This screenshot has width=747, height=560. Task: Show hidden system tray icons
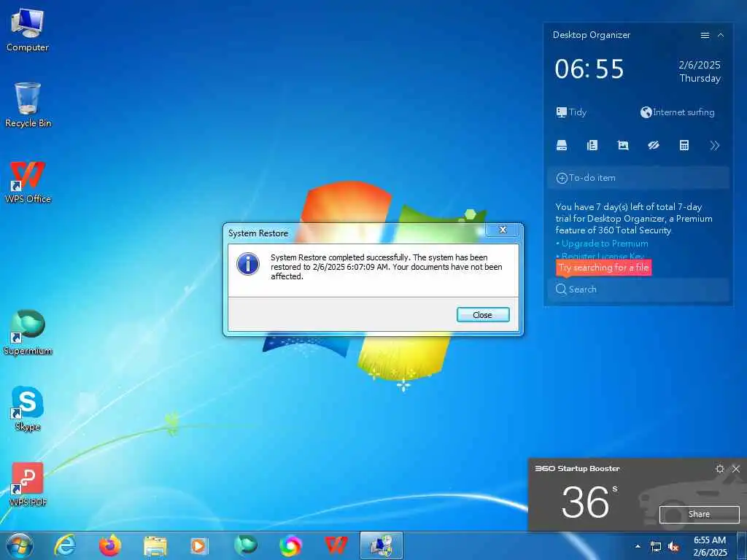(x=638, y=546)
